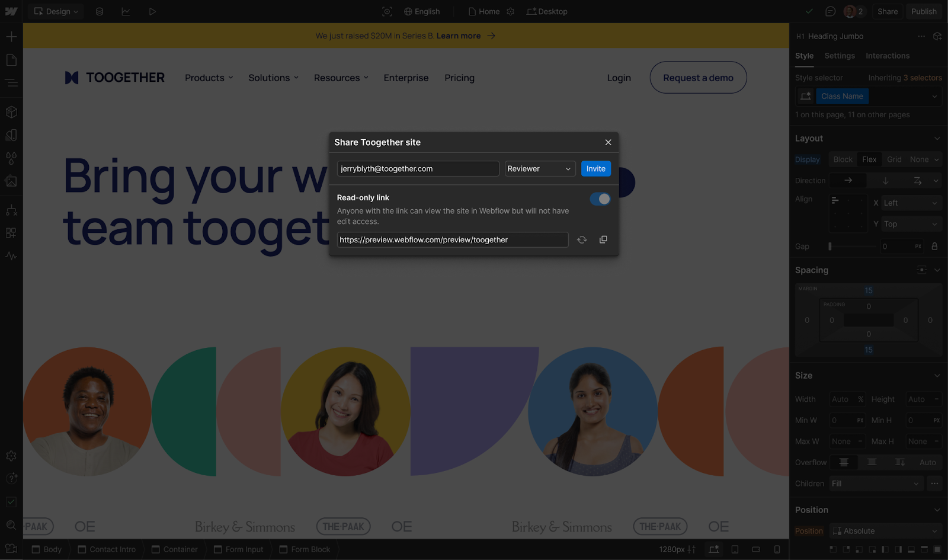Set Display to Block
The height and width of the screenshot is (560, 948).
pos(843,159)
